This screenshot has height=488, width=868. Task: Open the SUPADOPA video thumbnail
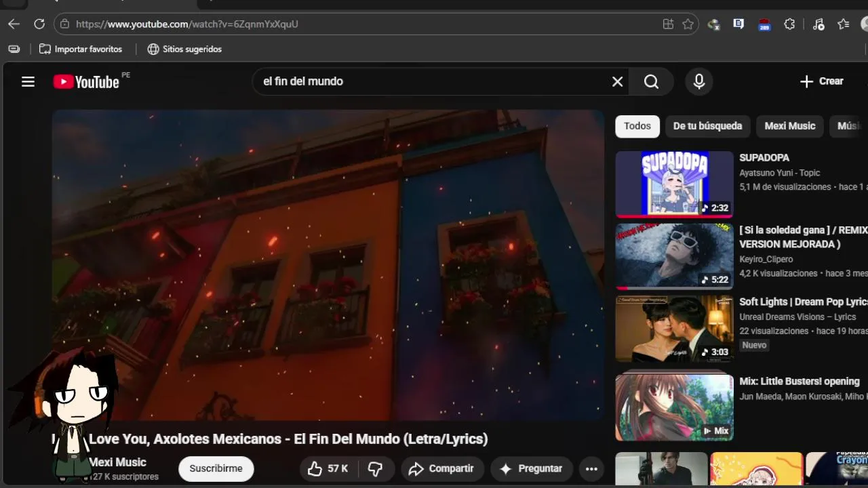[x=674, y=184]
